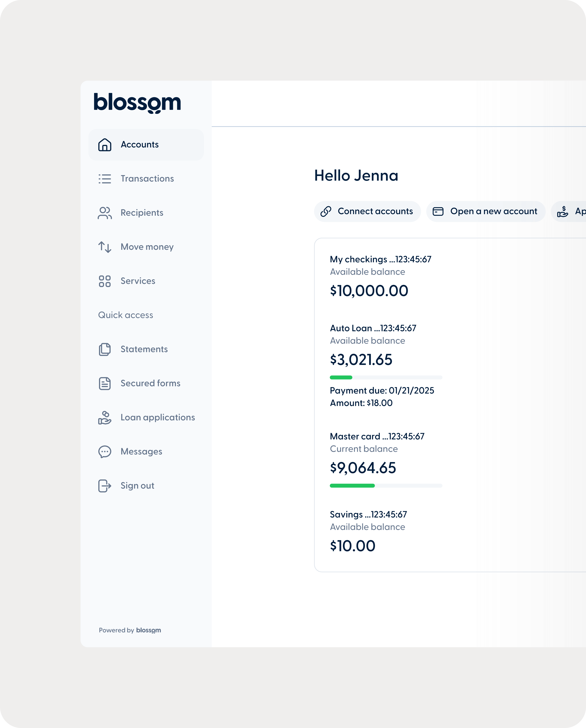Select the Savings account entry
Screen dimensions: 586x728
[x=368, y=515]
